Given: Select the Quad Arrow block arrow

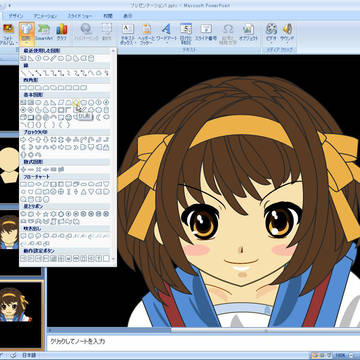Looking at the screenshot, I should [68, 140].
